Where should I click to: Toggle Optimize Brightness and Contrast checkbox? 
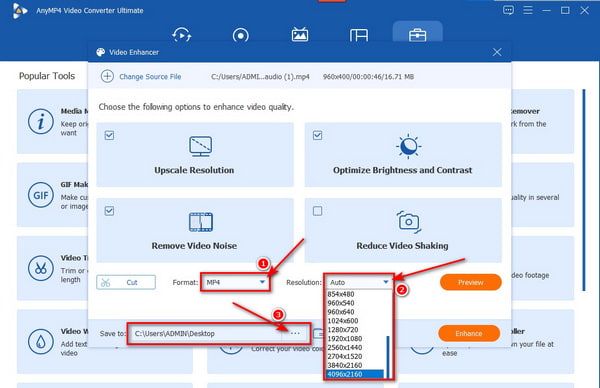(318, 135)
